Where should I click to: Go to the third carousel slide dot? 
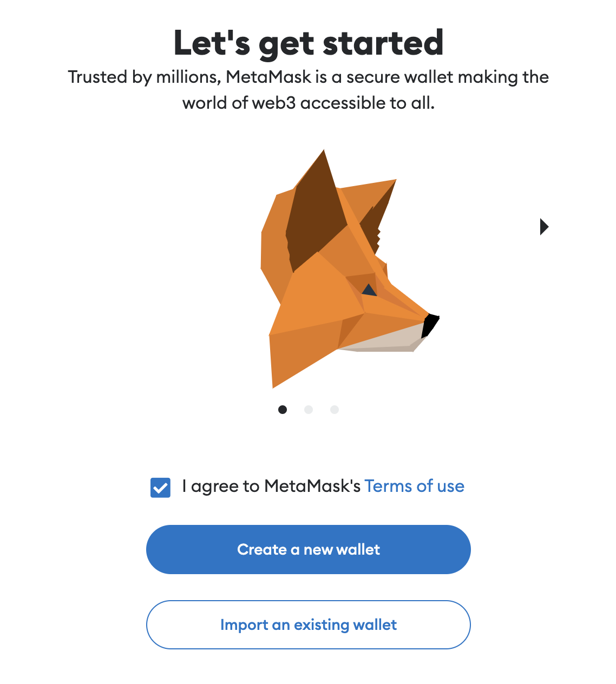point(335,410)
